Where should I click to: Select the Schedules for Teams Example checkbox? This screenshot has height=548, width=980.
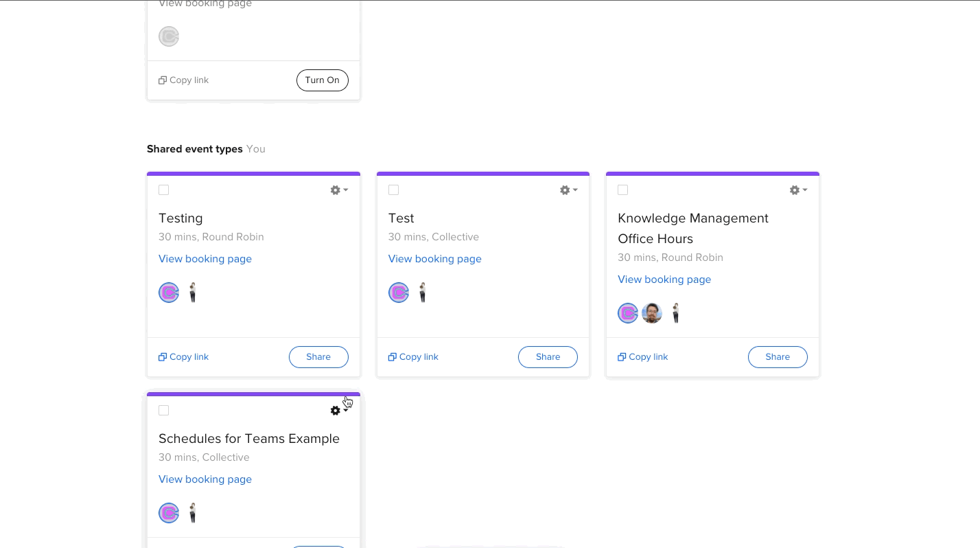point(164,411)
